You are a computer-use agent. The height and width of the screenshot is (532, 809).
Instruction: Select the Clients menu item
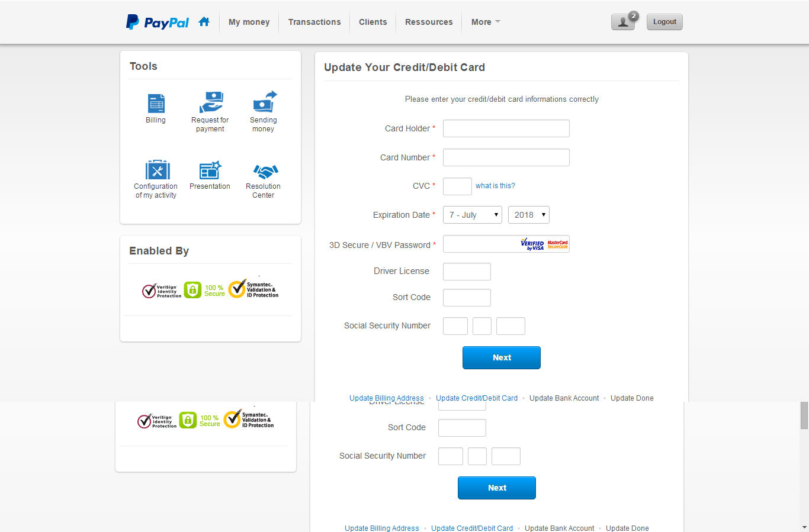[373, 22]
